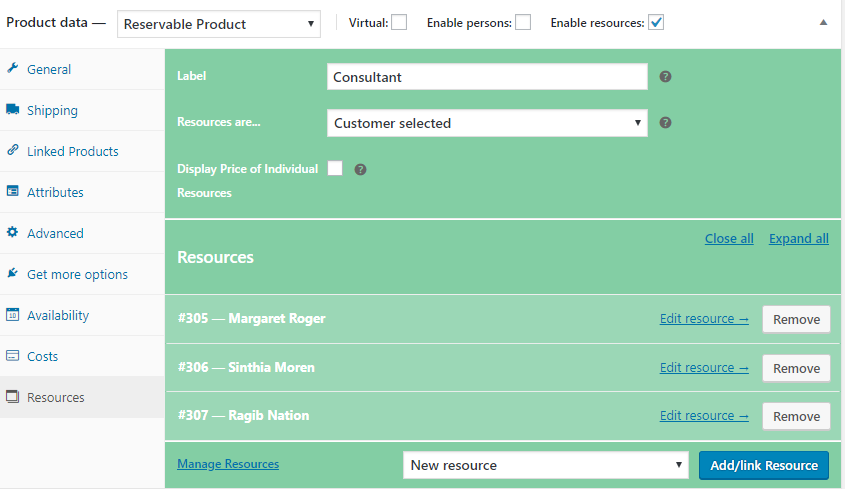Expand the New resource dropdown
Image resolution: width=845 pixels, height=489 pixels.
pyautogui.click(x=546, y=465)
